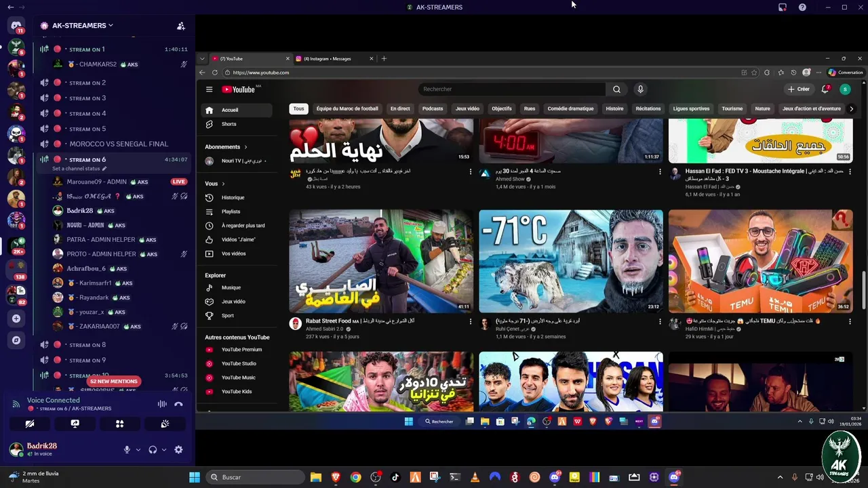
Task: Open Historique in YouTube sidebar
Action: (237, 198)
